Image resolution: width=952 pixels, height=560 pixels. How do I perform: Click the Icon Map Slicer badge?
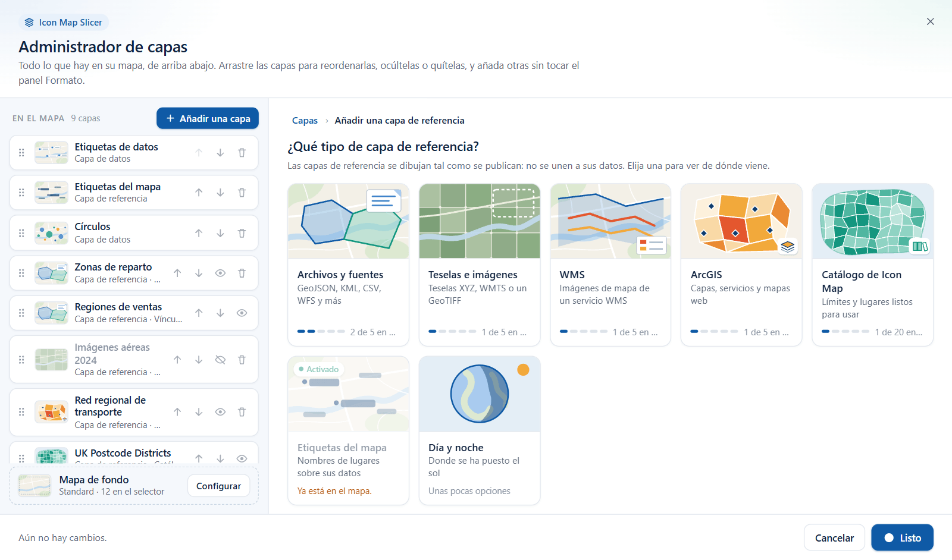click(64, 23)
